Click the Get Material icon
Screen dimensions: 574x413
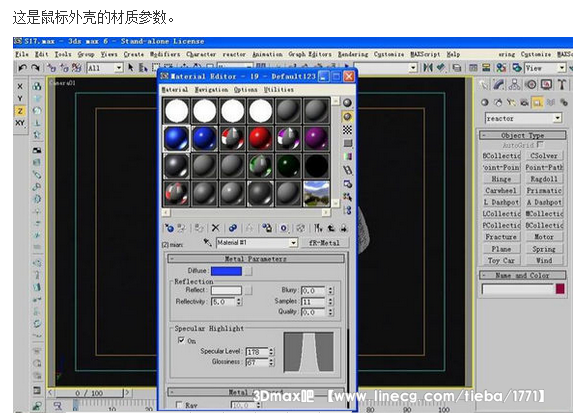pyautogui.click(x=169, y=228)
